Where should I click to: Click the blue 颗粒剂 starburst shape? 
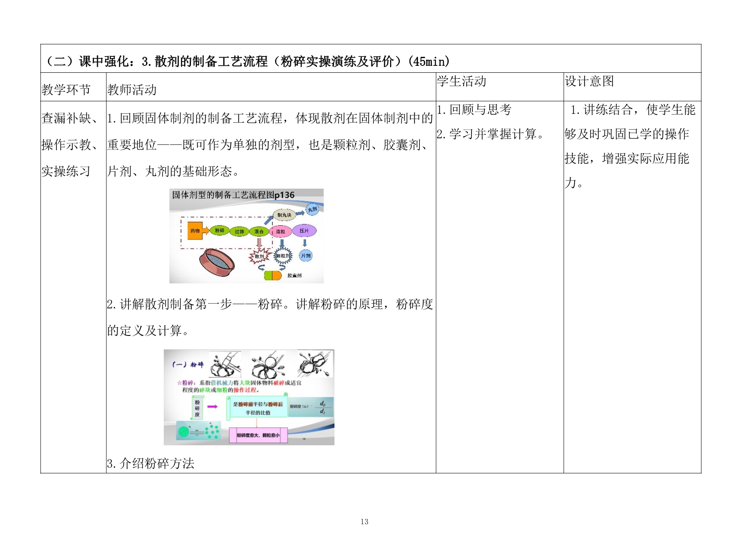click(283, 256)
